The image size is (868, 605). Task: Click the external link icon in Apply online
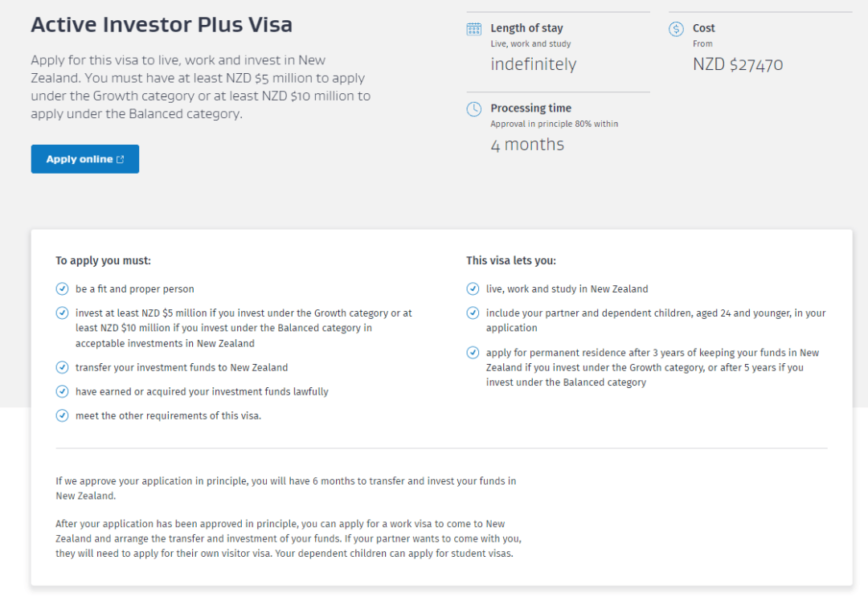[x=121, y=159]
